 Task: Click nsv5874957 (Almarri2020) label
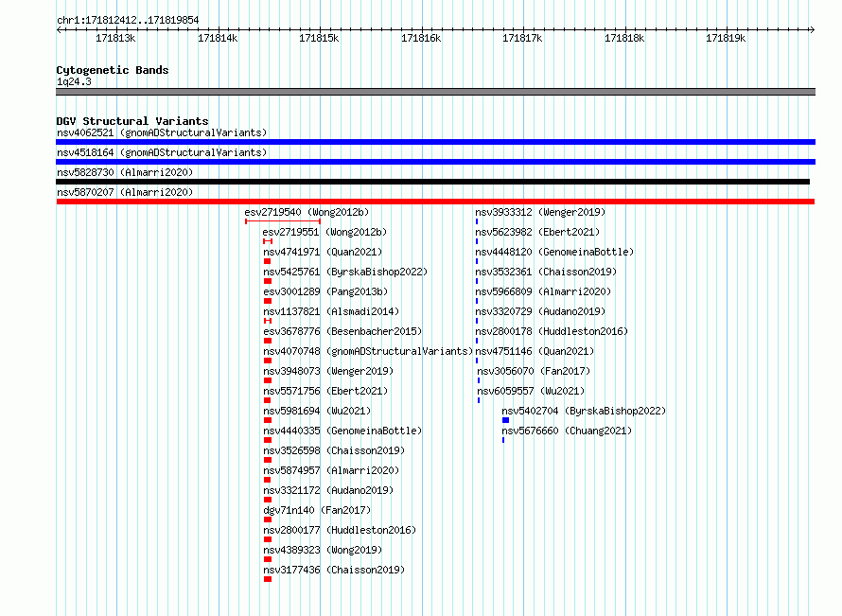[x=331, y=470]
